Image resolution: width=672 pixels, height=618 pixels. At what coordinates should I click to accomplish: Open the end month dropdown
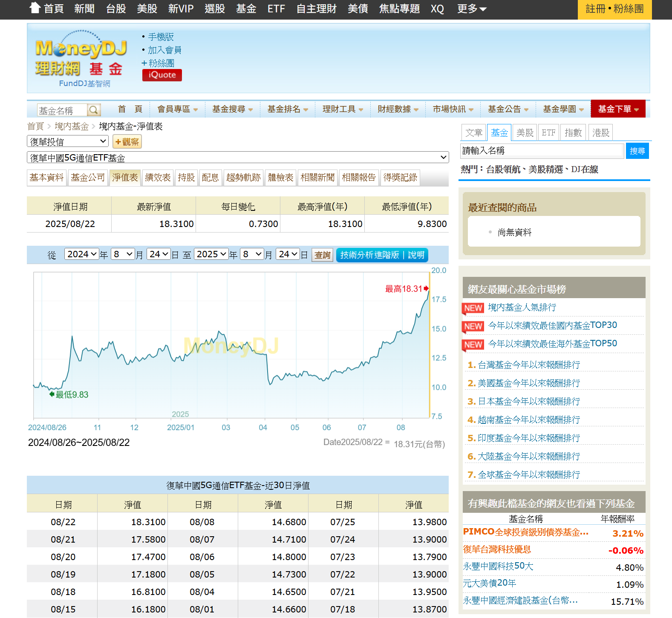[252, 254]
